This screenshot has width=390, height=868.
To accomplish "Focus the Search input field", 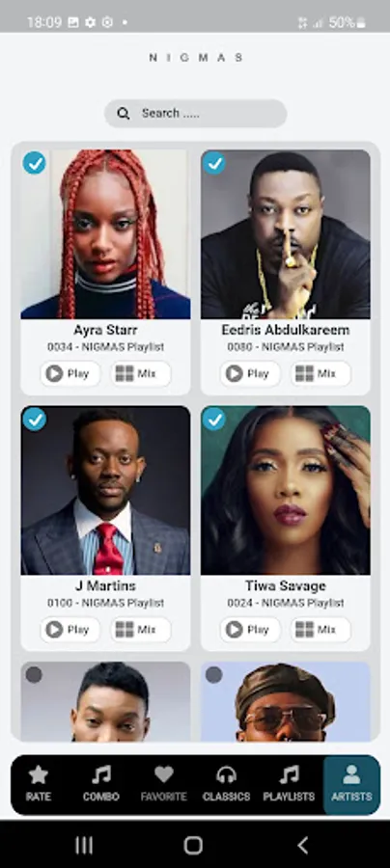I will tap(196, 114).
